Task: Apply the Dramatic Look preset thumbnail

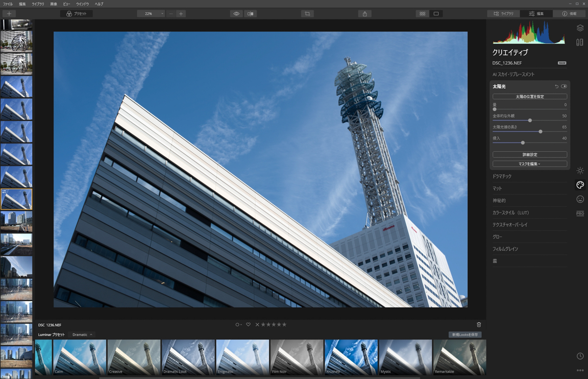Action: 188,357
